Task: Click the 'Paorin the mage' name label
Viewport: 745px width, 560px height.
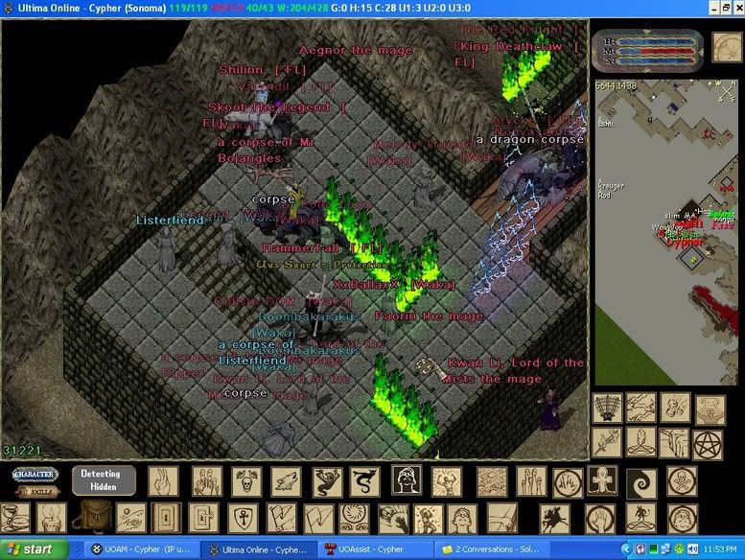Action: coord(429,316)
